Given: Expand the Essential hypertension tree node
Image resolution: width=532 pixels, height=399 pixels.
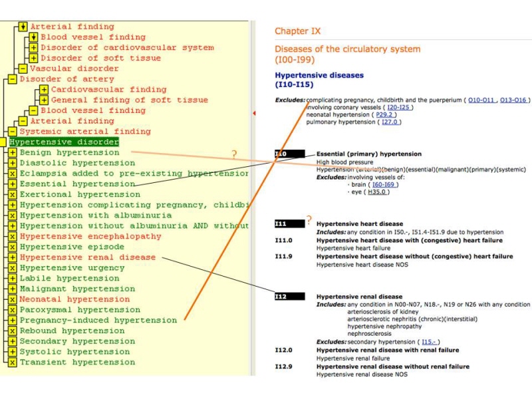Looking at the screenshot, I should 12,184.
